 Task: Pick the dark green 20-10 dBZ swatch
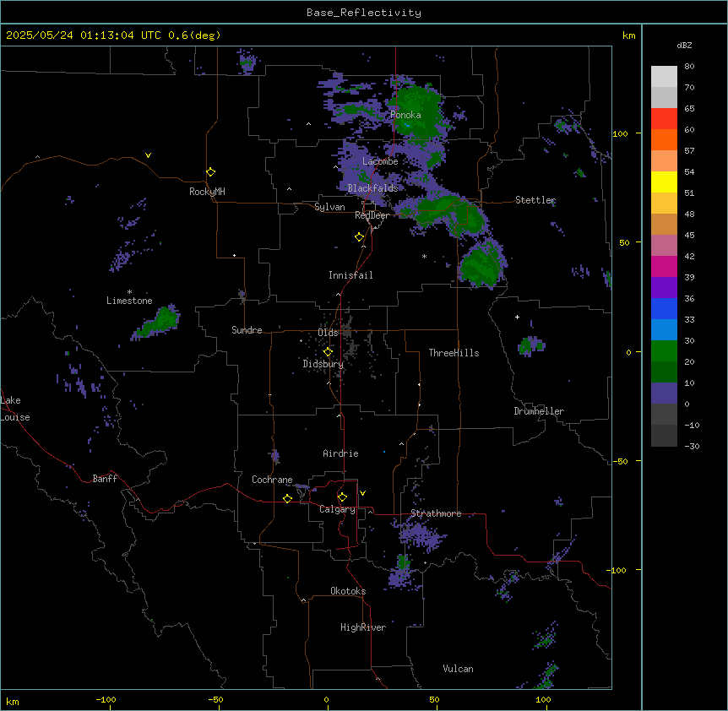click(x=664, y=372)
